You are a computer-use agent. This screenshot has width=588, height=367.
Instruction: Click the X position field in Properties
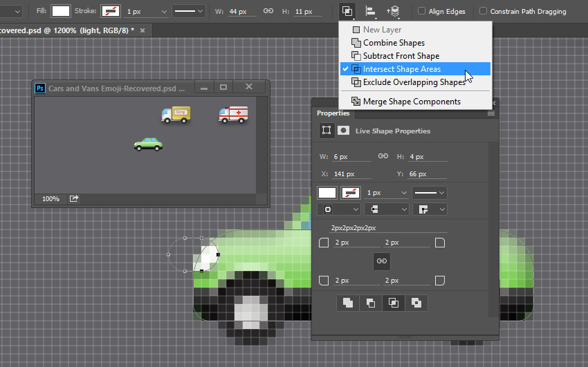351,173
